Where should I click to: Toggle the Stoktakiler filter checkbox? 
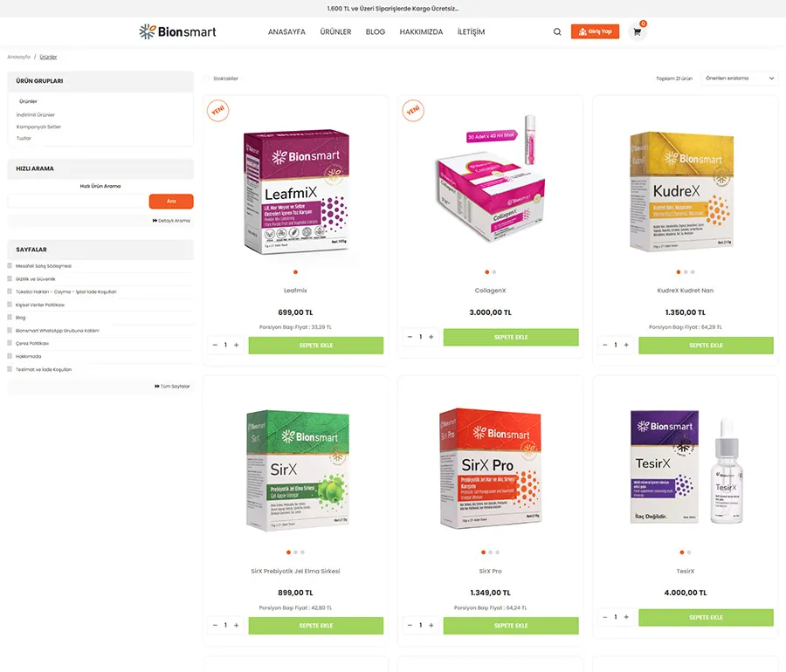coord(206,79)
